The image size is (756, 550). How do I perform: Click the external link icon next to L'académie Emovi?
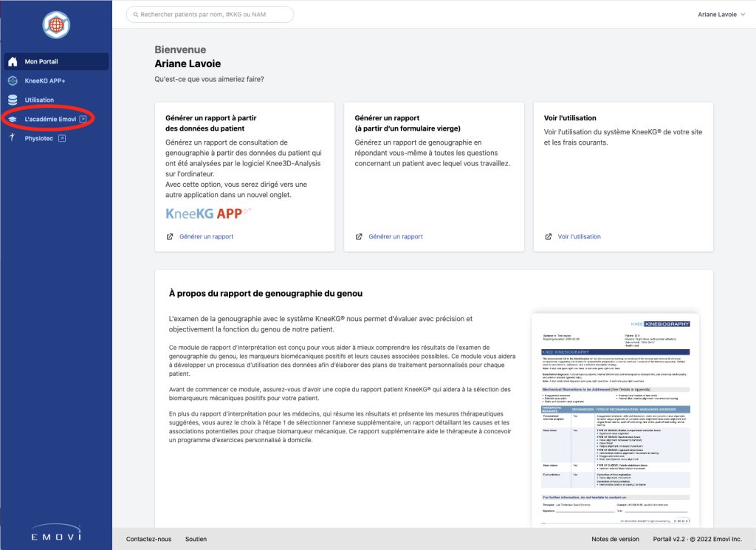83,119
